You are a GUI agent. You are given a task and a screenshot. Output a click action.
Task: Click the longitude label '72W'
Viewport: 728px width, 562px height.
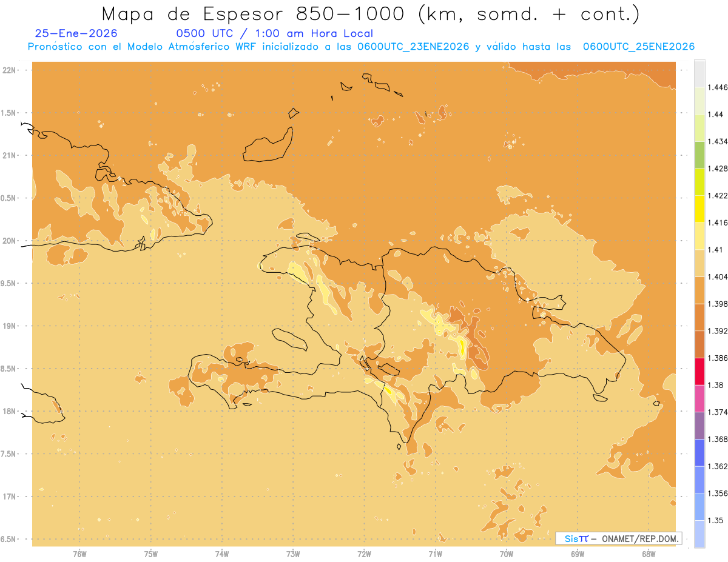coord(364,554)
